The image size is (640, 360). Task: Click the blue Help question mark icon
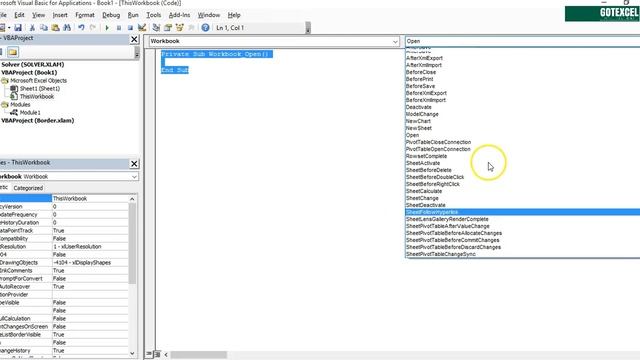[205, 28]
